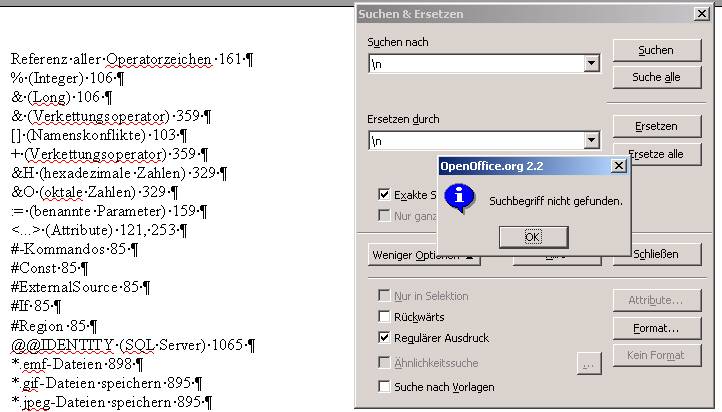Click the Suche alle button
This screenshot has height=412, width=722.
point(657,77)
